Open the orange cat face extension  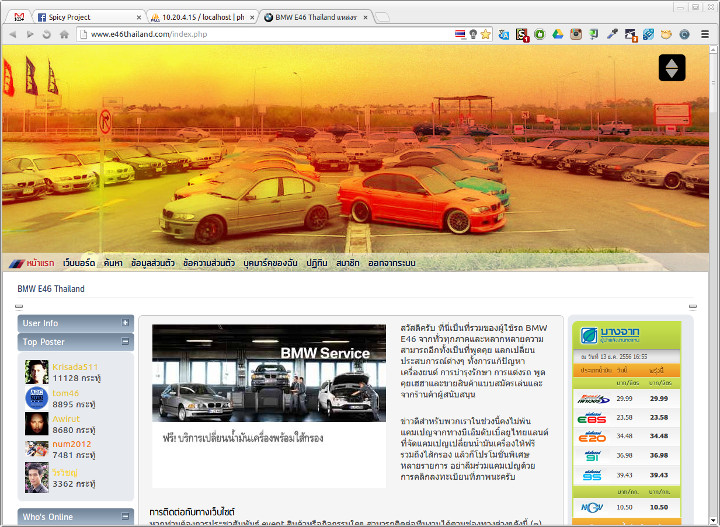pyautogui.click(x=666, y=34)
